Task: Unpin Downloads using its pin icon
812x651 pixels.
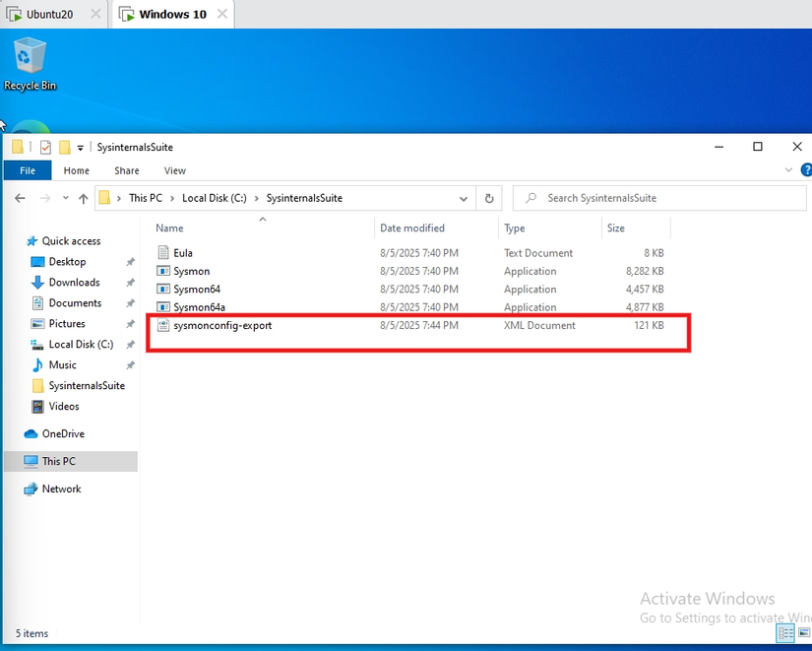Action: pyautogui.click(x=131, y=283)
